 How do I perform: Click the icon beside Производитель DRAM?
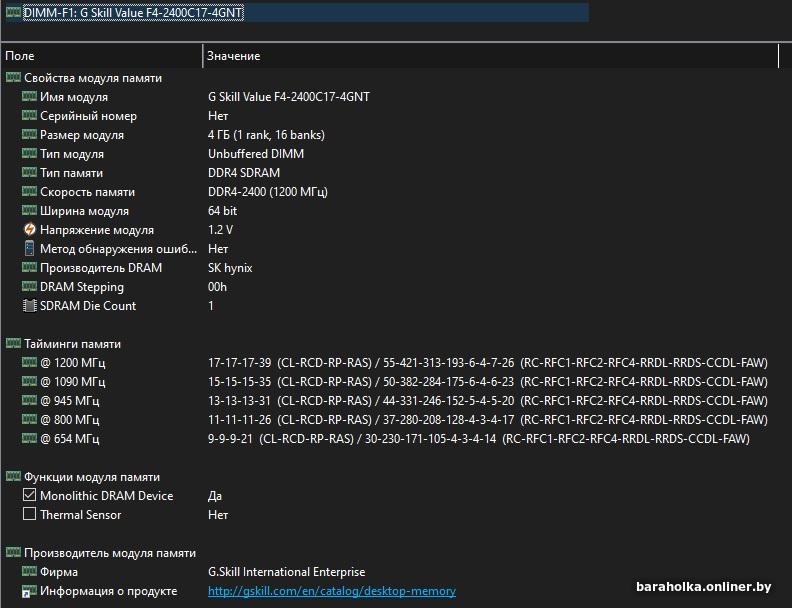click(29, 267)
